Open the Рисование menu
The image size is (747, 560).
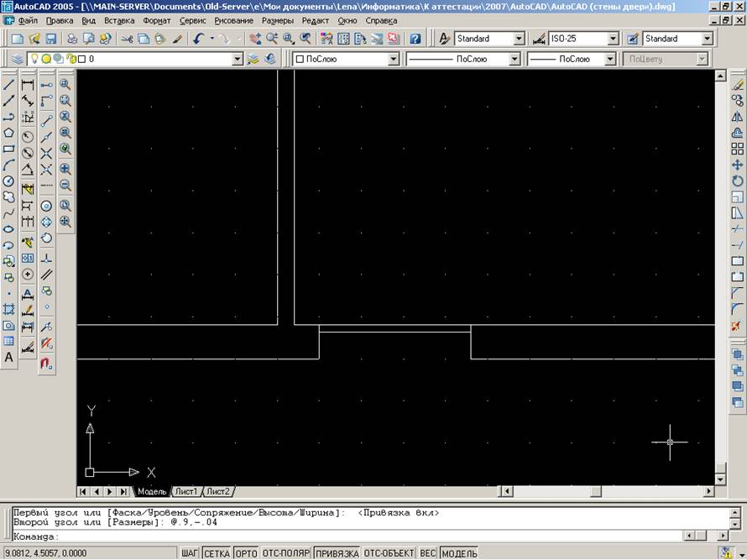233,20
